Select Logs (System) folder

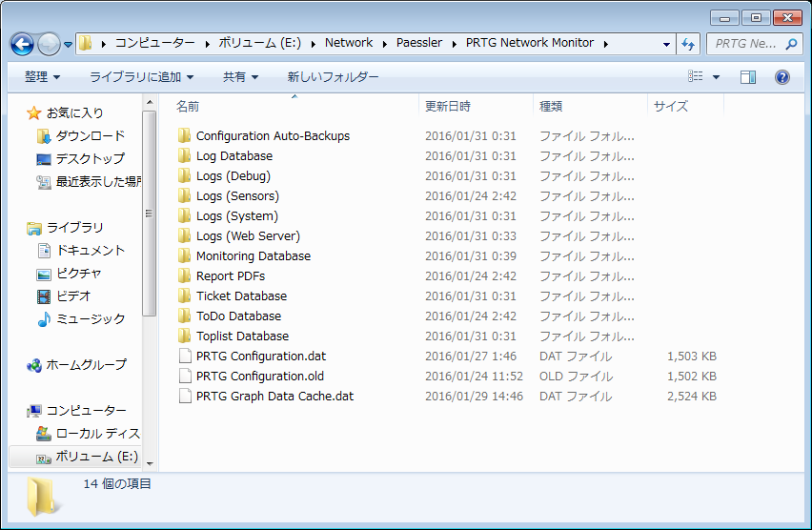pos(236,216)
